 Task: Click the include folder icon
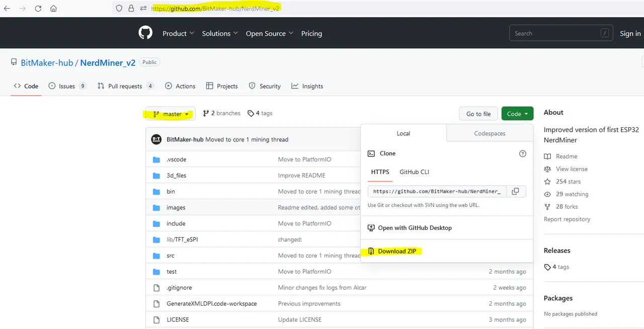[156, 223]
